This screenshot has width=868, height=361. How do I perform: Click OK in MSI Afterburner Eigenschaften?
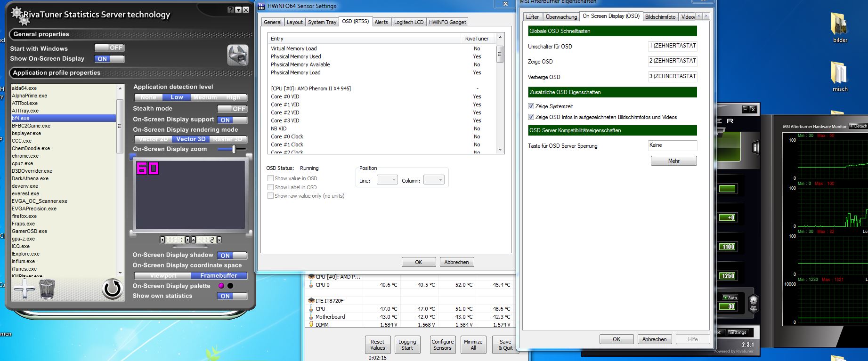pyautogui.click(x=617, y=339)
